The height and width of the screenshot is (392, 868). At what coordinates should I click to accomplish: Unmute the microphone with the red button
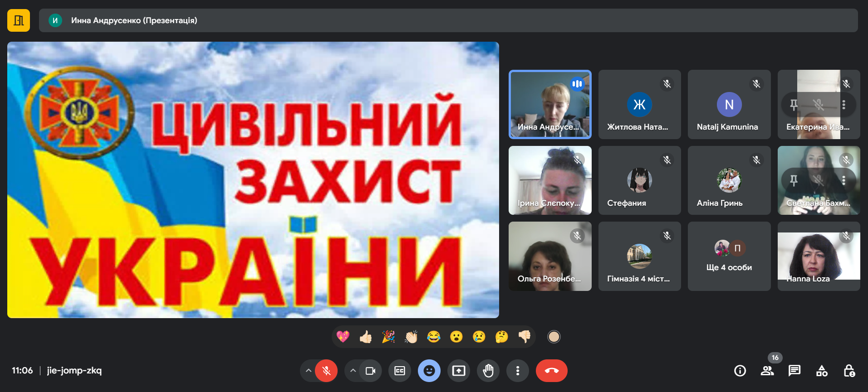pos(326,371)
